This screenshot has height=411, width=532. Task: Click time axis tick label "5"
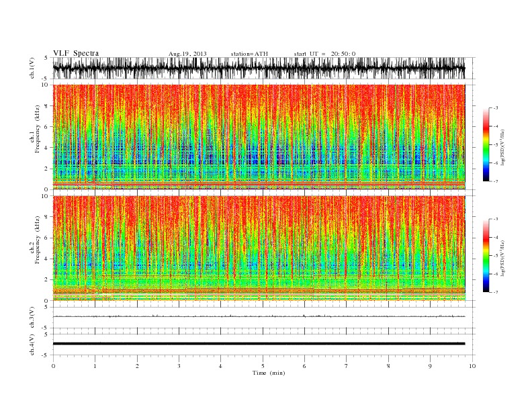[x=263, y=366]
